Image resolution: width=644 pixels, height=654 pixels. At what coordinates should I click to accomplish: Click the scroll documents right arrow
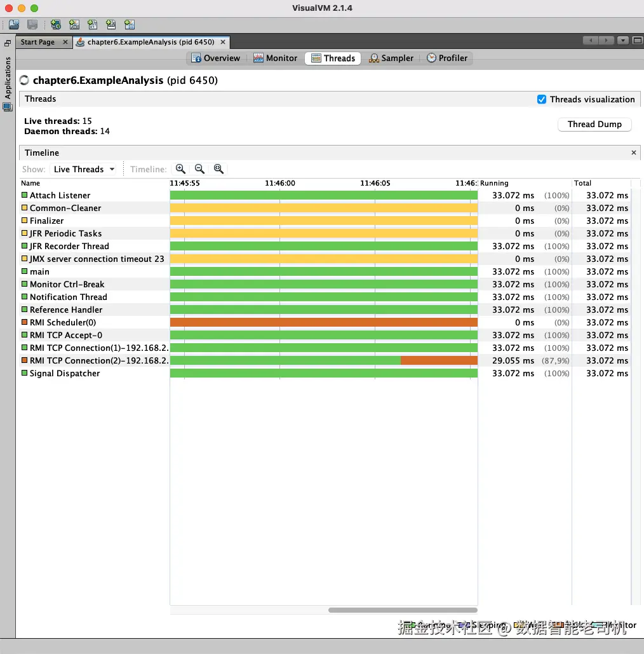606,41
